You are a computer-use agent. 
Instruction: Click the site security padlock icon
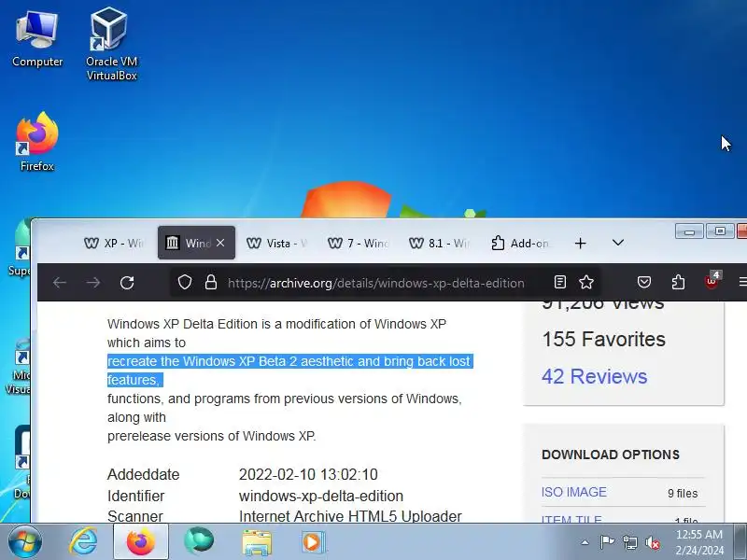(211, 283)
